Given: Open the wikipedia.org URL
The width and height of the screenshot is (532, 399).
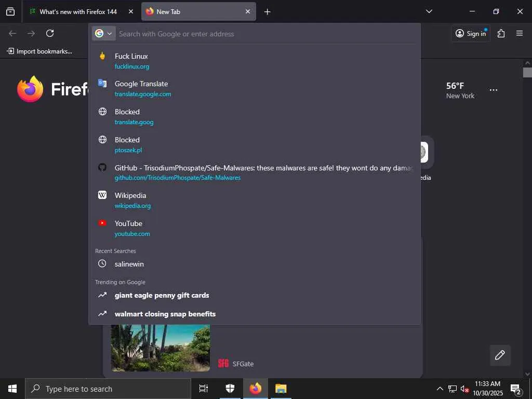Looking at the screenshot, I should click(x=132, y=206).
